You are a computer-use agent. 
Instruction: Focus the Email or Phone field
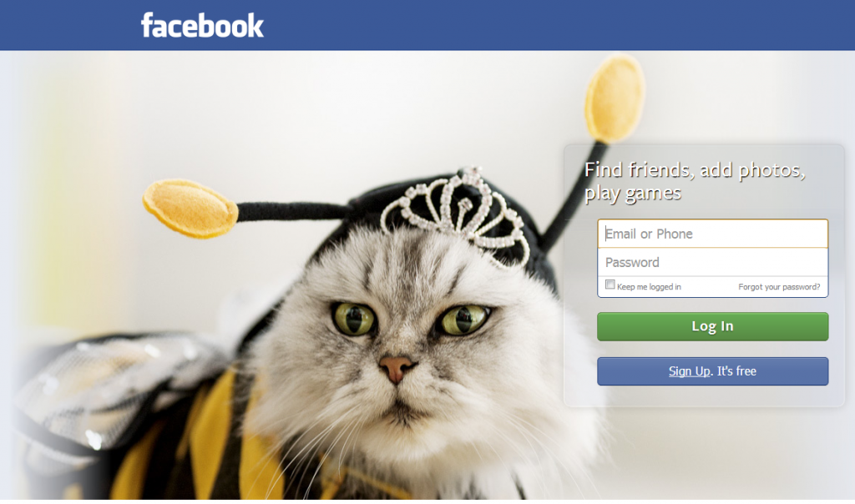pyautogui.click(x=713, y=234)
